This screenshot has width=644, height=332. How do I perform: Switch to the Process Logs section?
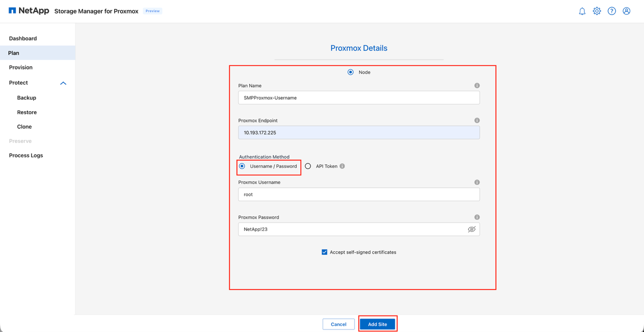click(26, 155)
